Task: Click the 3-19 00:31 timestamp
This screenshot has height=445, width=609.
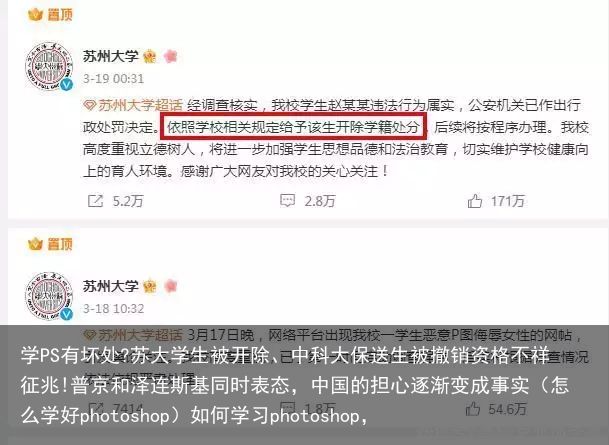Action: pos(113,79)
